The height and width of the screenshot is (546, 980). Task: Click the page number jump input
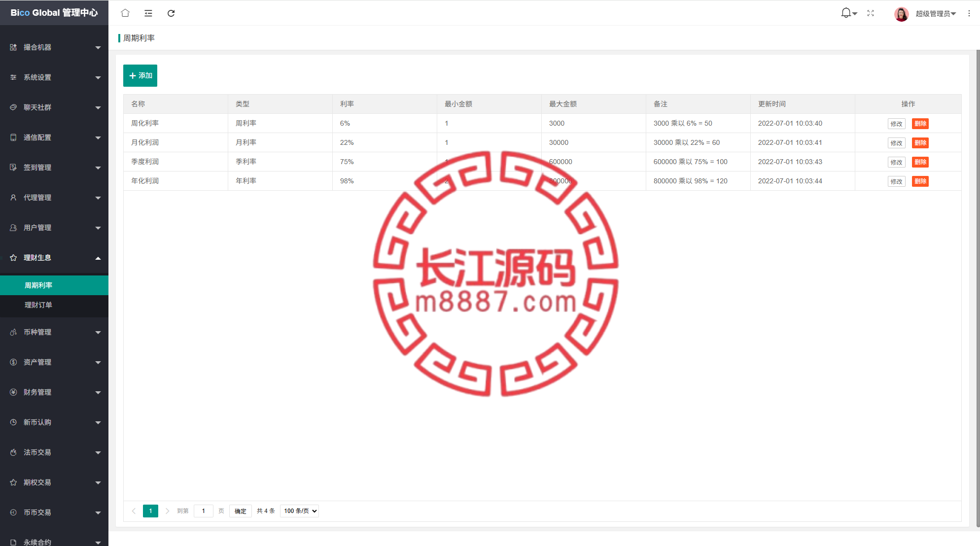204,511
